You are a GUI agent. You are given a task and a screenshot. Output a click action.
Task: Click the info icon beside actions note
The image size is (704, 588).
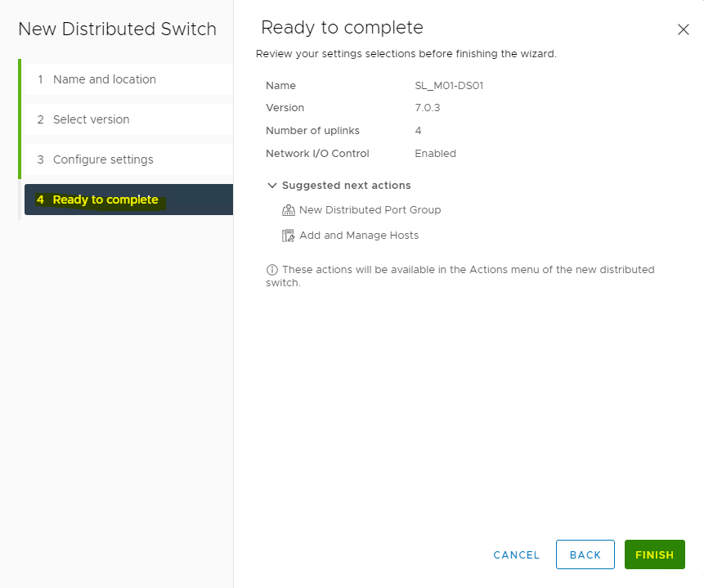pos(272,270)
